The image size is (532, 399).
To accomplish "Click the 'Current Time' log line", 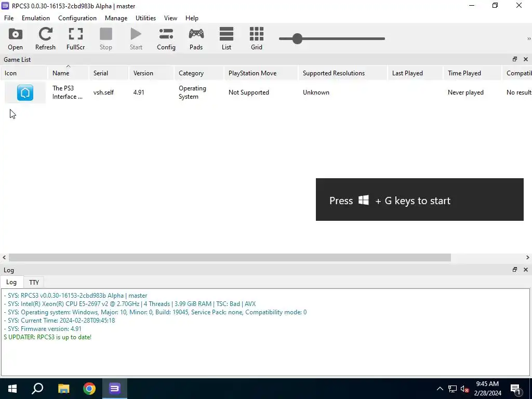I will point(59,320).
